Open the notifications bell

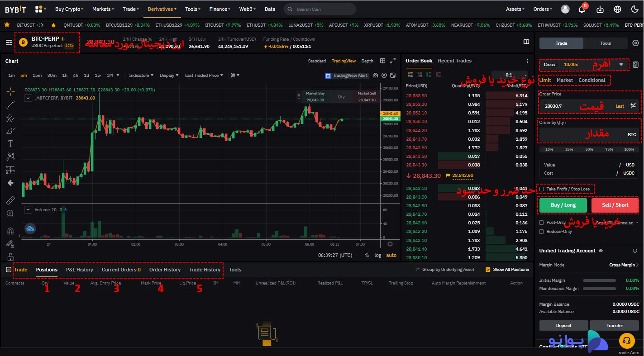point(582,9)
